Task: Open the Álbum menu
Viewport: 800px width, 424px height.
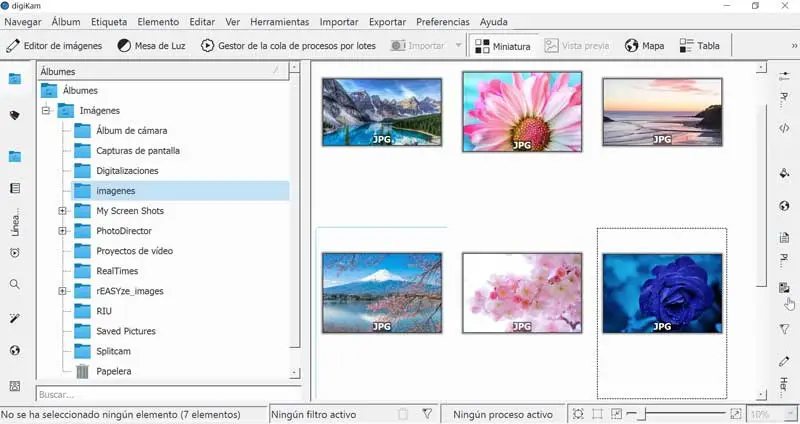Action: click(66, 22)
